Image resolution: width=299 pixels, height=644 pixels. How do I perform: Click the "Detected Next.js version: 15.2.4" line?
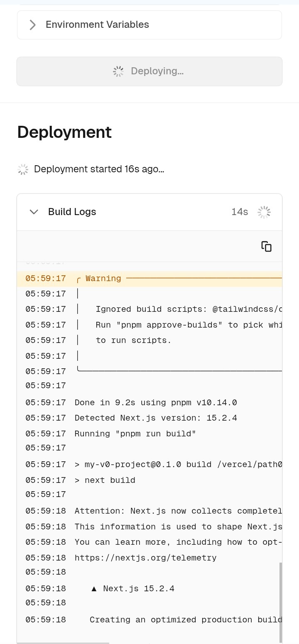(156, 418)
